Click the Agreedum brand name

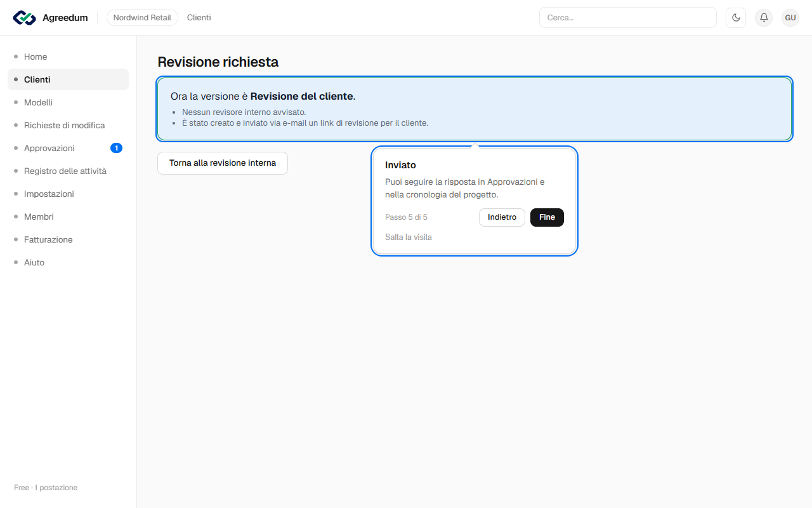[65, 18]
